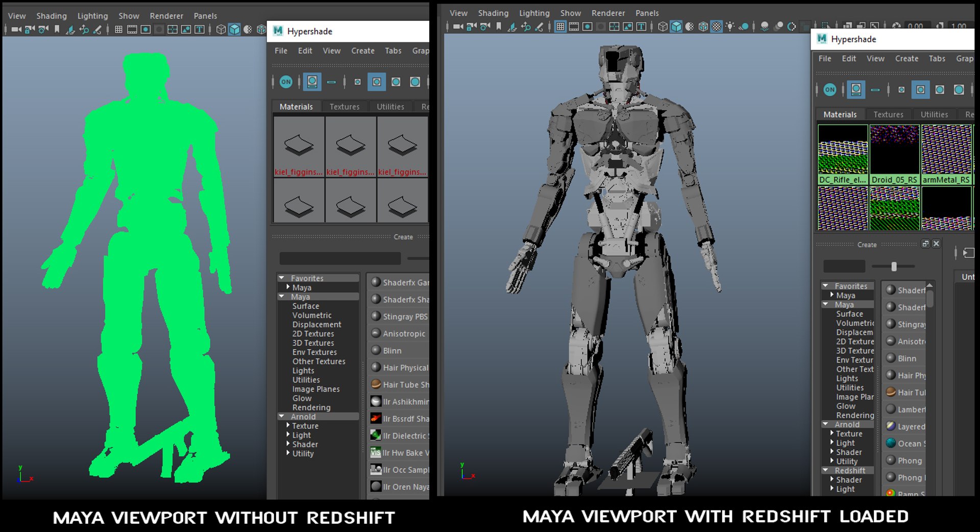
Task: Create Stingray PBS shader in left Hypershade
Action: pyautogui.click(x=398, y=317)
